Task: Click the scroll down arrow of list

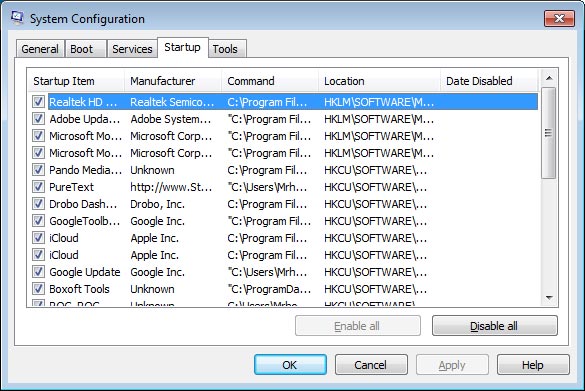Action: click(548, 298)
